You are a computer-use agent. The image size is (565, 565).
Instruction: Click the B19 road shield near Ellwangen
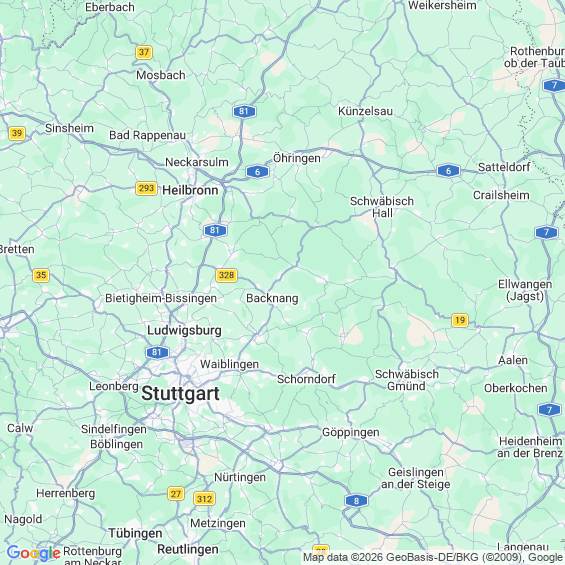[460, 320]
